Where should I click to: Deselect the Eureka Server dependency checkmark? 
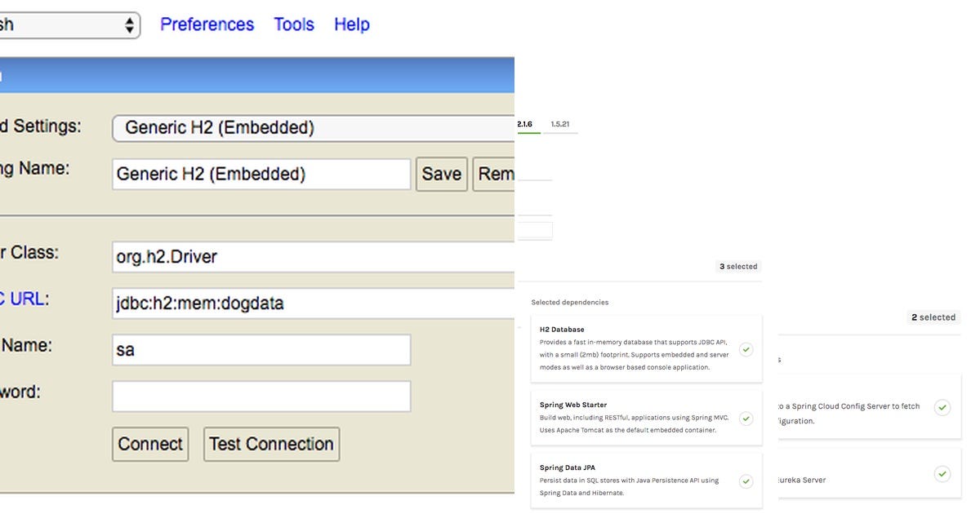click(x=942, y=473)
